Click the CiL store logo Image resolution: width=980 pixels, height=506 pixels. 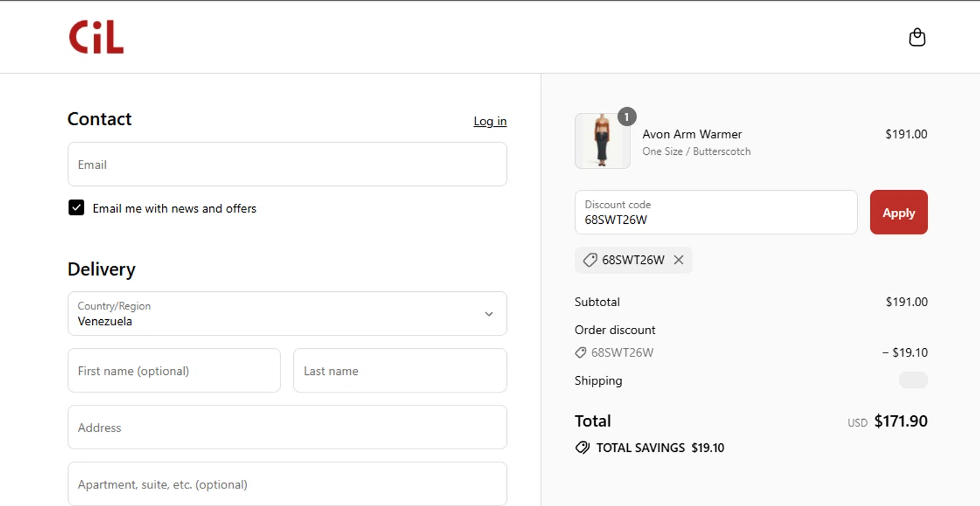click(97, 37)
